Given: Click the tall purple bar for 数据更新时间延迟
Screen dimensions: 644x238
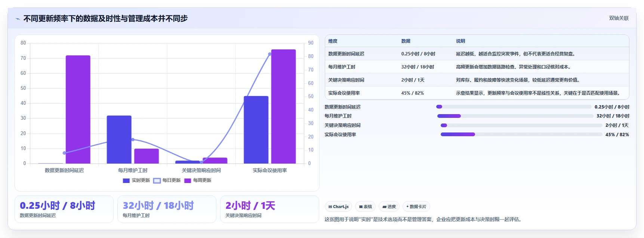Looking at the screenshot, I should click(78, 109).
